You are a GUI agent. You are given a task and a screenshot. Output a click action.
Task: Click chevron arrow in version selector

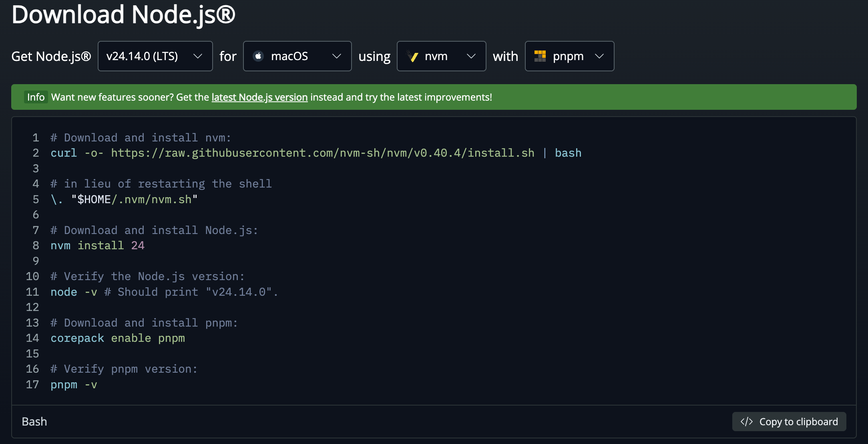coord(198,56)
